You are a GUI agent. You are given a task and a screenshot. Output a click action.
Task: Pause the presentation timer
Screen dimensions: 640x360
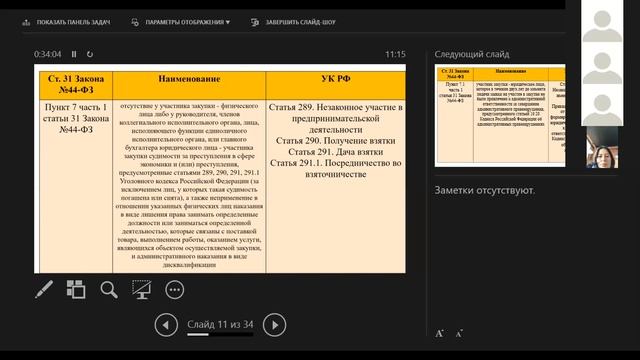(74, 54)
